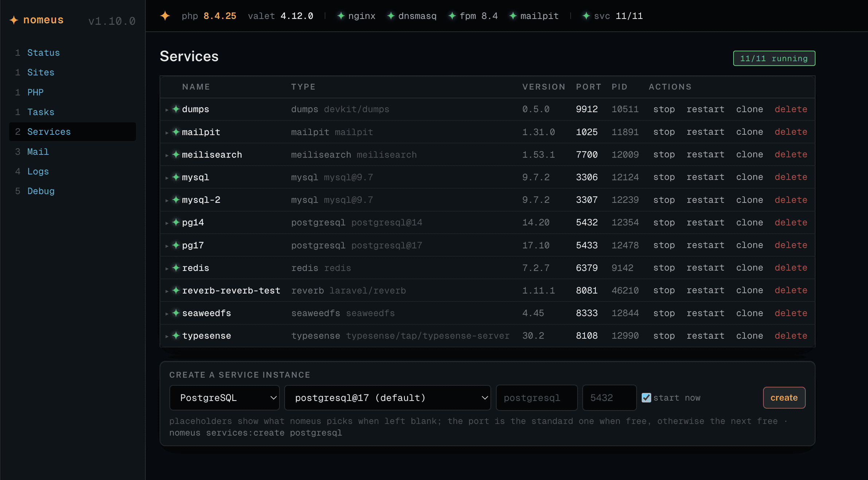Click the service name input field
This screenshot has width=868, height=480.
[537, 398]
